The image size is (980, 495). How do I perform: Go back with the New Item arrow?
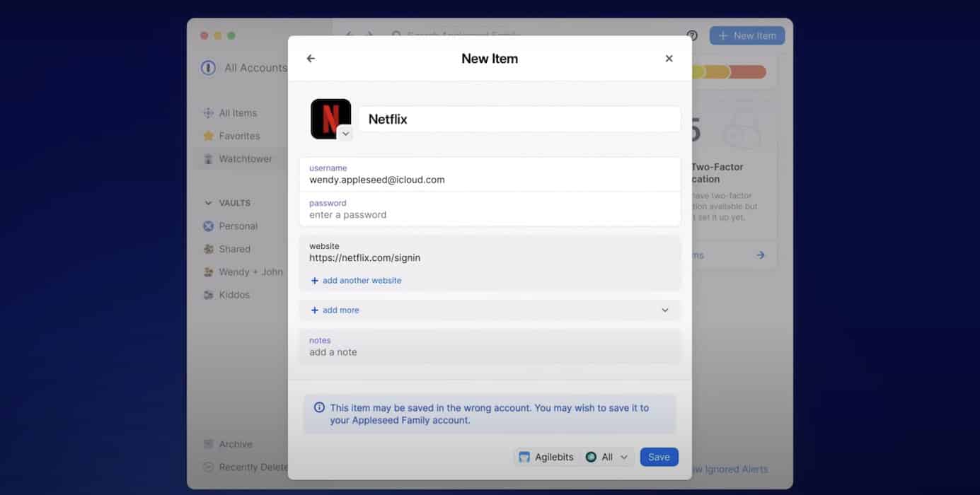[311, 59]
